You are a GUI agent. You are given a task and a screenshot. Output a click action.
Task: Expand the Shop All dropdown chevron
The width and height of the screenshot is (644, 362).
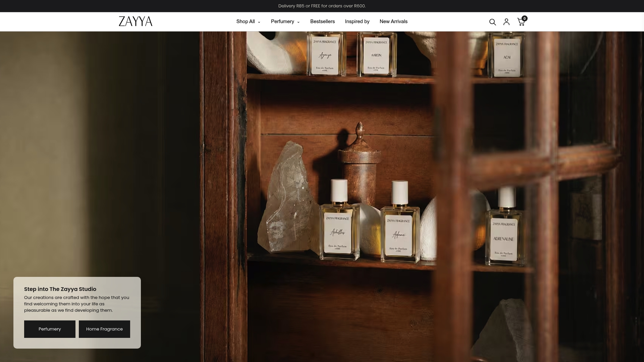(x=259, y=22)
